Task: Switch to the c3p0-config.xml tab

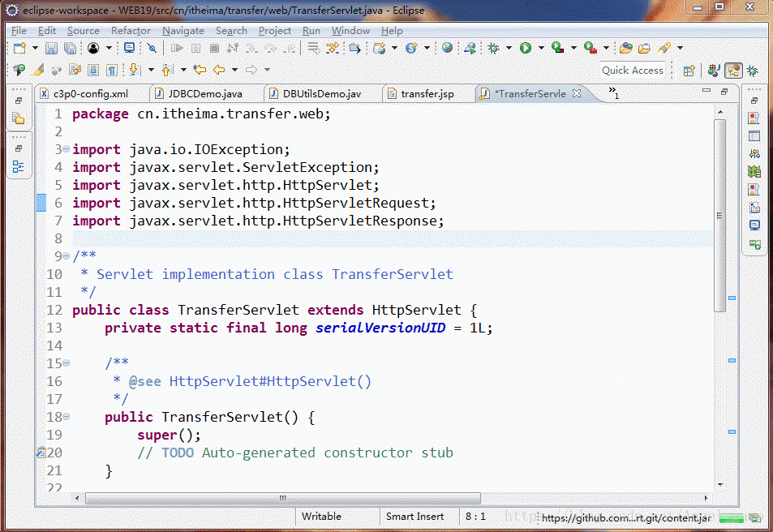Action: [90, 94]
